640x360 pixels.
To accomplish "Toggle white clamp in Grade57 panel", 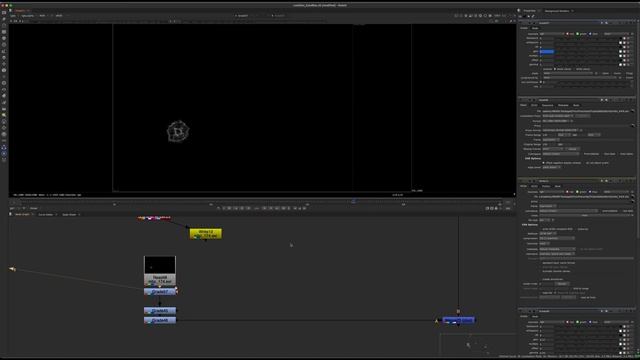I will pyautogui.click(x=575, y=69).
